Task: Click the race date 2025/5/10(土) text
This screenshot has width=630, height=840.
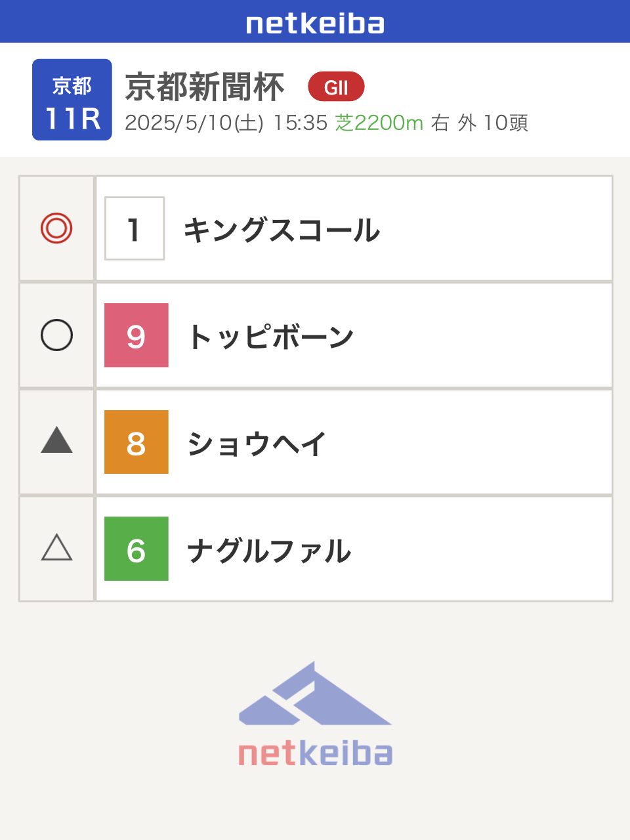Action: (x=194, y=123)
